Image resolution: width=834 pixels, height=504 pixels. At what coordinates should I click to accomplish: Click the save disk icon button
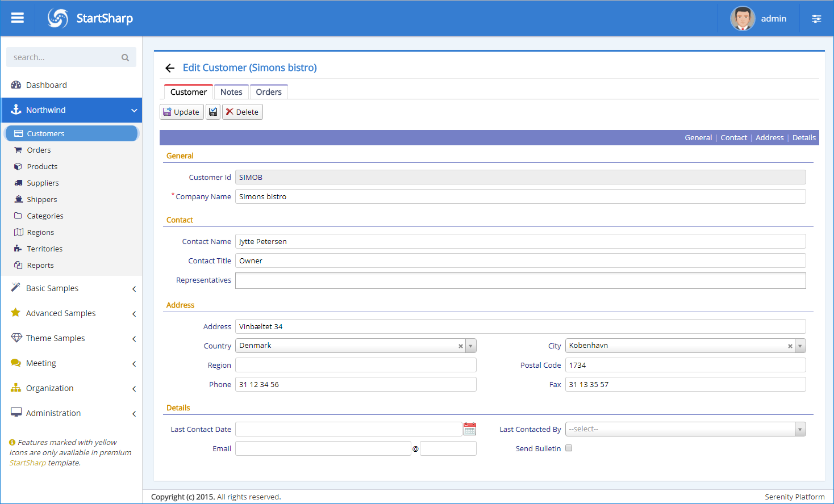coord(213,112)
